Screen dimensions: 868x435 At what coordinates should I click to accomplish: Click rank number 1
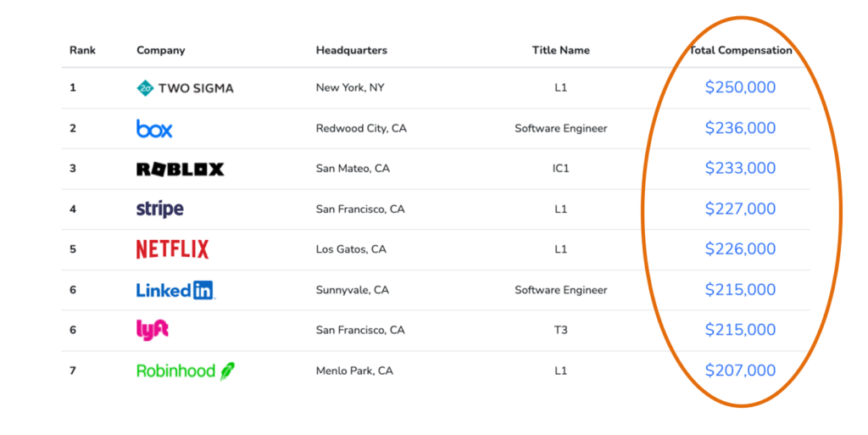(x=73, y=87)
